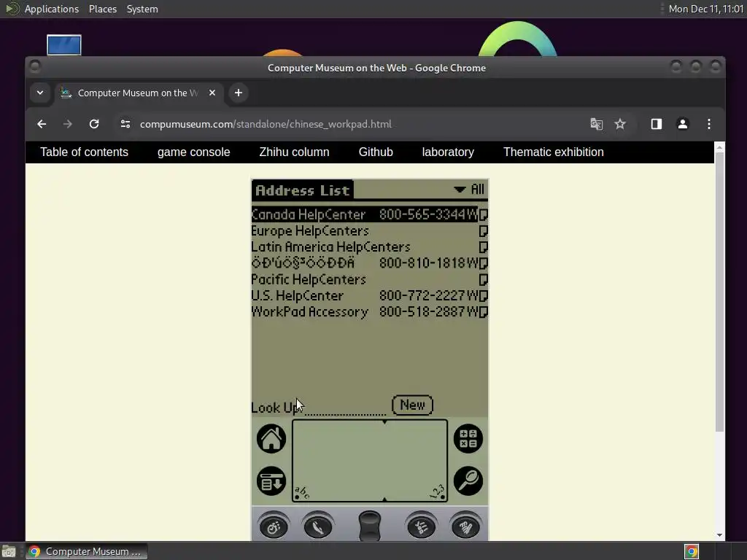
Task: Open Table of contents navigation item
Action: coord(85,152)
